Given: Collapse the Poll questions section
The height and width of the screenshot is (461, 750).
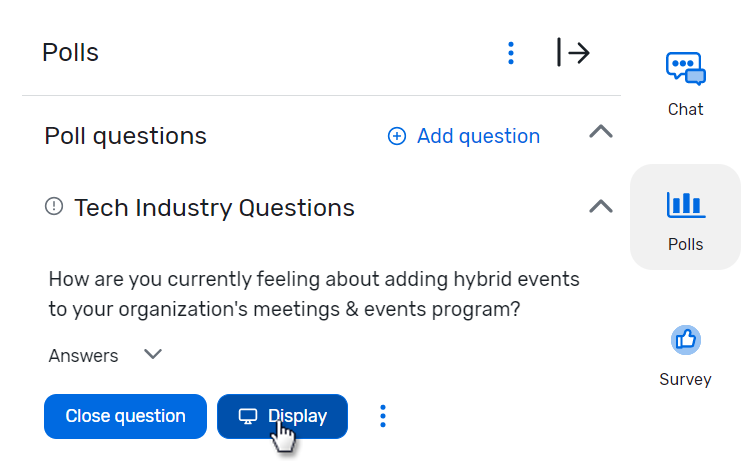Looking at the screenshot, I should click(x=600, y=132).
